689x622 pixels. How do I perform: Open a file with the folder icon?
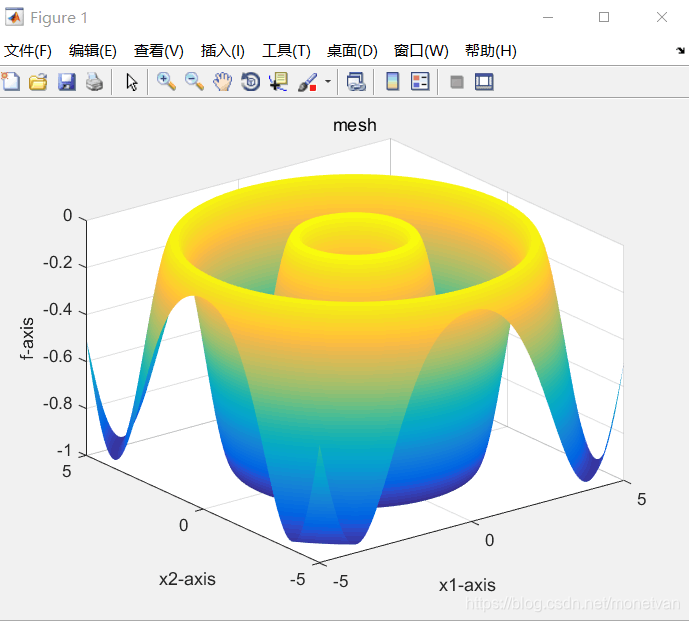38,82
